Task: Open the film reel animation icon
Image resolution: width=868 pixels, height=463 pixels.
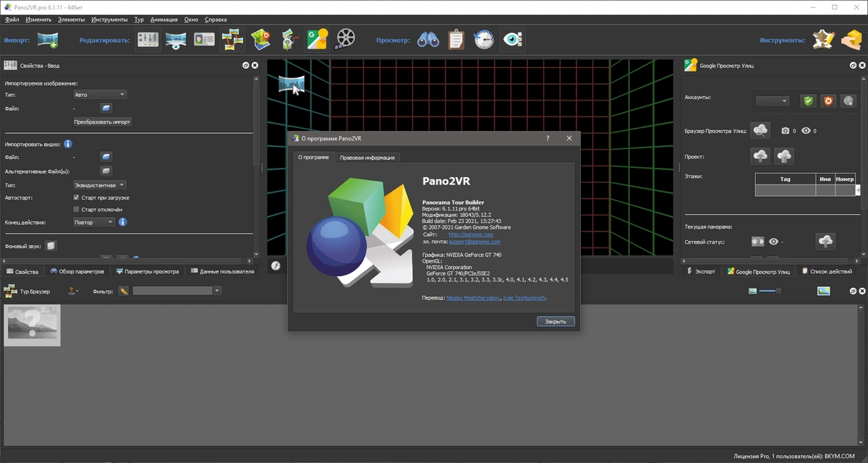Action: click(x=346, y=39)
